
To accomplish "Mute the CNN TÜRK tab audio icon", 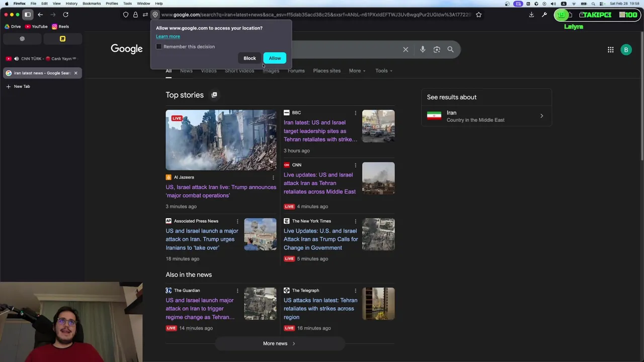I will coord(16,59).
